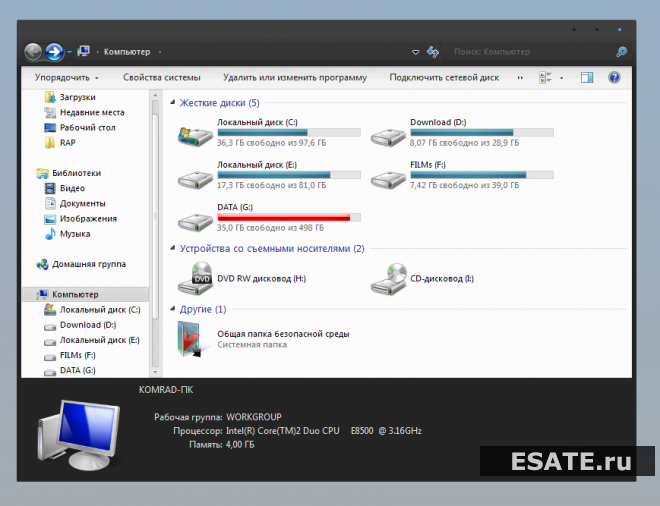Collapse Устройства со съемными носителями group
Image resolution: width=660 pixels, height=506 pixels.
(x=173, y=248)
